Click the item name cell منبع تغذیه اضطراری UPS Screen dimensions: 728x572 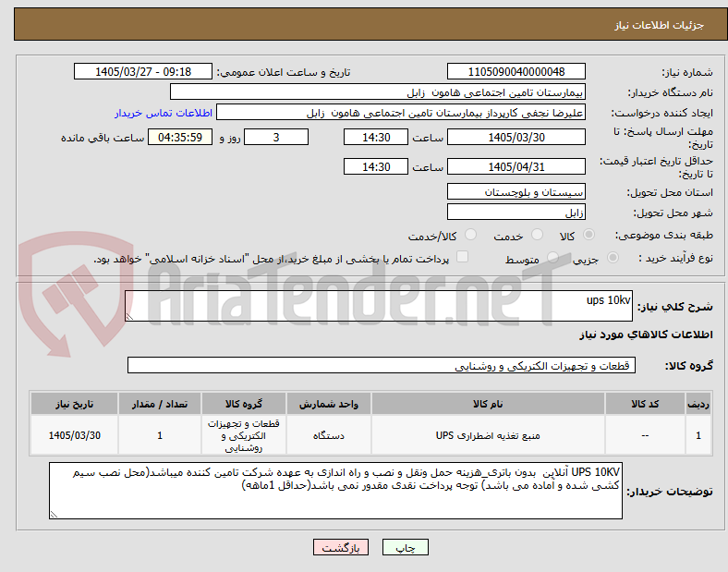488,435
